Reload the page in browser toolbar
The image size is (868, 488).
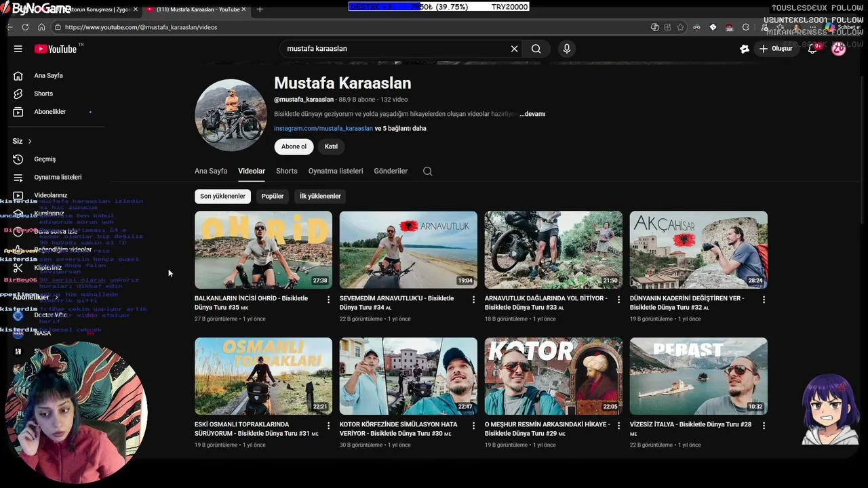coord(25,27)
